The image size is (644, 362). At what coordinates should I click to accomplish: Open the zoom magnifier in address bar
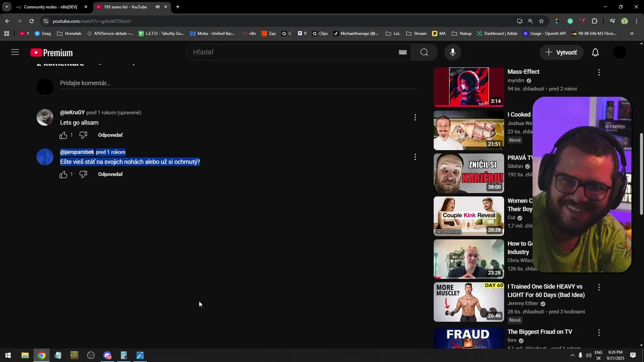pyautogui.click(x=530, y=21)
